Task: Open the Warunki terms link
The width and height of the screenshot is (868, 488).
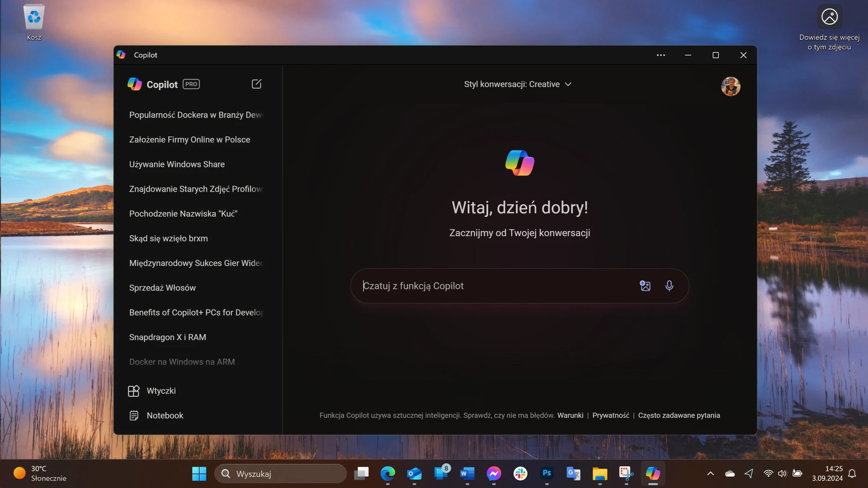Action: [x=570, y=416]
